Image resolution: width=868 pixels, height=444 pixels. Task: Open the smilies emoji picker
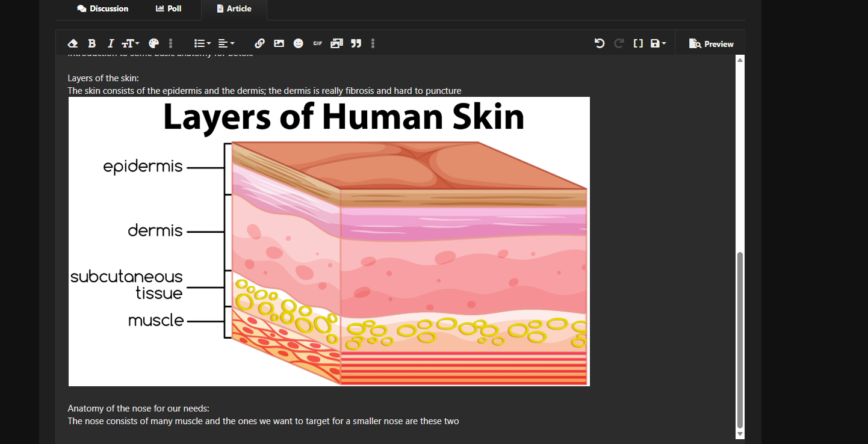(298, 43)
